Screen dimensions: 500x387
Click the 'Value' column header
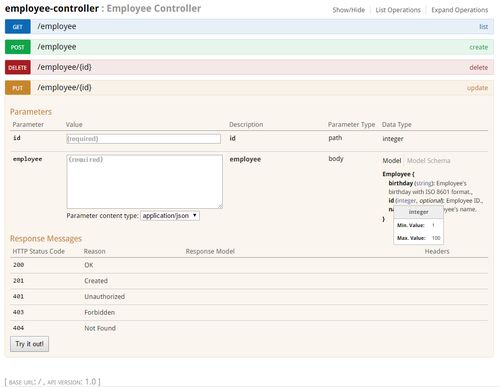coord(74,124)
